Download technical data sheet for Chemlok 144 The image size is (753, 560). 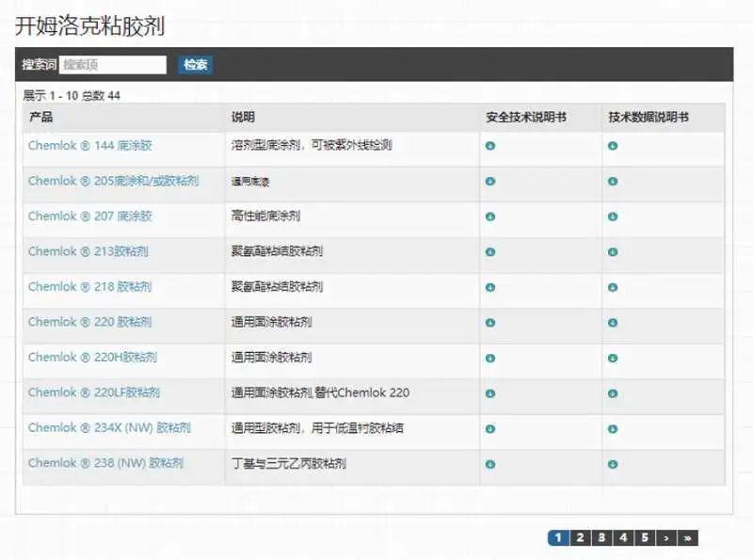612,146
